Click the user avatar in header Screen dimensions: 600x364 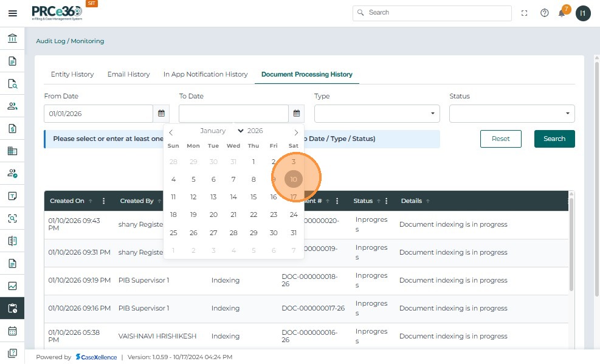coord(583,13)
